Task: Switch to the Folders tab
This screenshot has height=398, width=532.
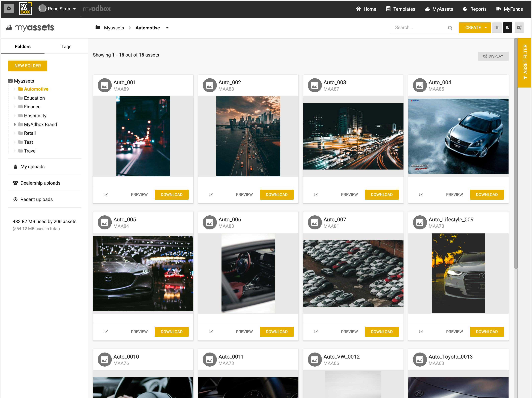Action: coord(23,46)
